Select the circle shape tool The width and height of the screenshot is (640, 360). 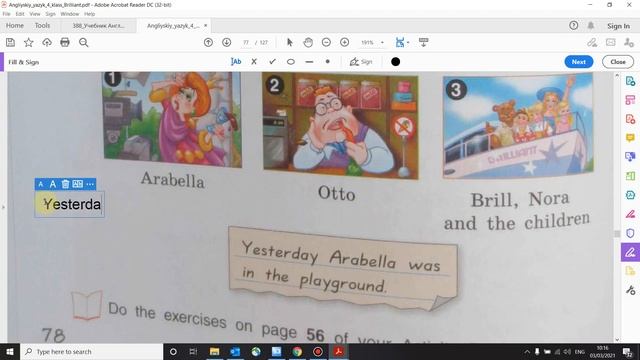pyautogui.click(x=291, y=62)
